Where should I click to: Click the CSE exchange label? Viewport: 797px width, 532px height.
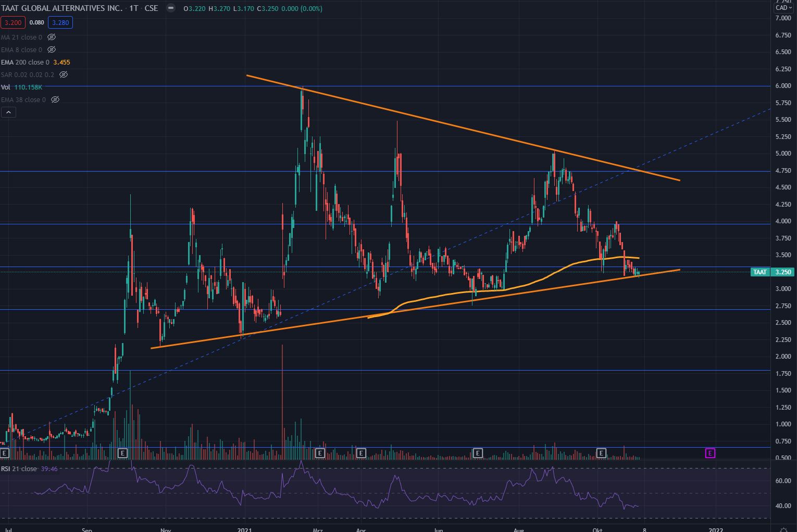click(151, 8)
